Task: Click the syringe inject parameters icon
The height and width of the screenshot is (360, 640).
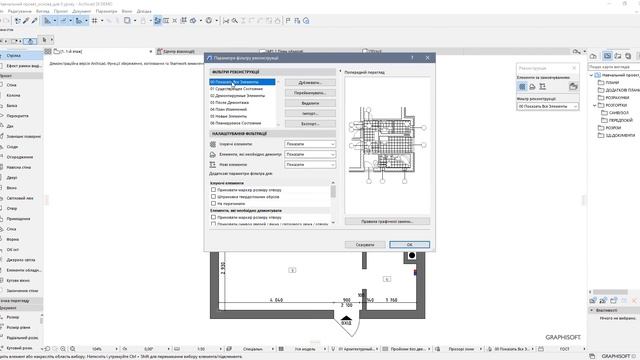Action: click(34, 21)
